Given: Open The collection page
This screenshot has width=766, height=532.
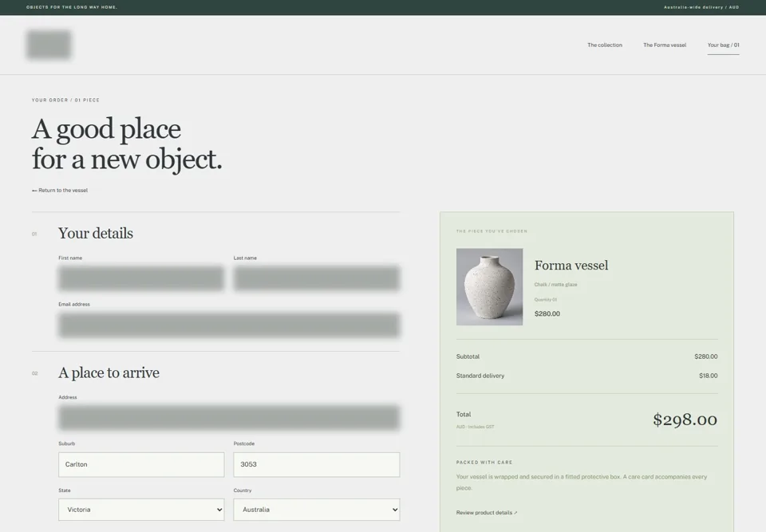Looking at the screenshot, I should [x=604, y=45].
